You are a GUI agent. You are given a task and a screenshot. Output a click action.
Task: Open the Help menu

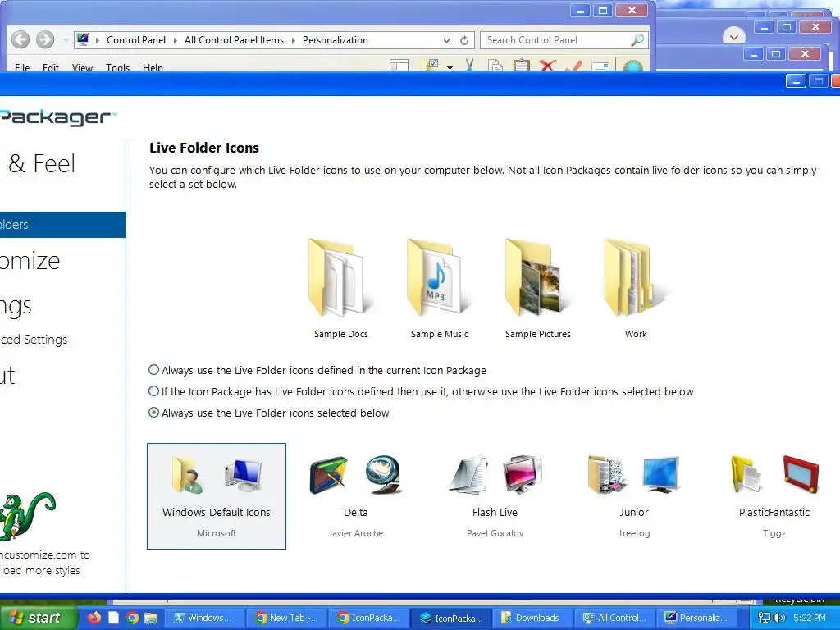tap(153, 67)
